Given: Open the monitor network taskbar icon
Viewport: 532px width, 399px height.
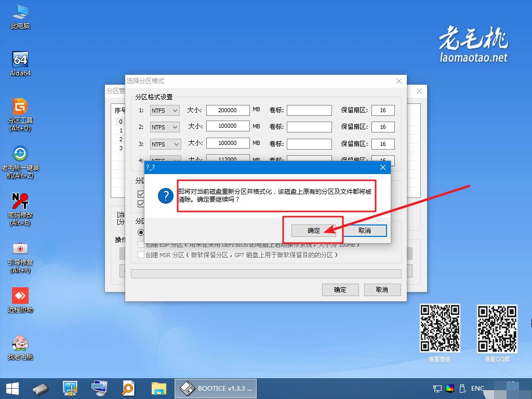Looking at the screenshot, I should click(x=70, y=389).
